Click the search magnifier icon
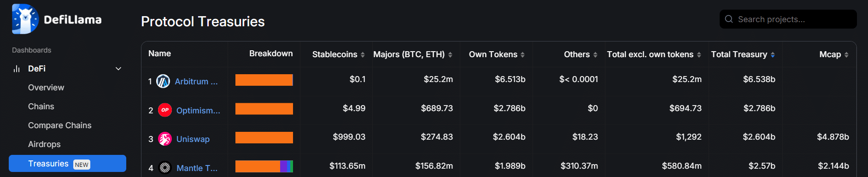Viewport: 868px width, 177px height. (x=729, y=19)
